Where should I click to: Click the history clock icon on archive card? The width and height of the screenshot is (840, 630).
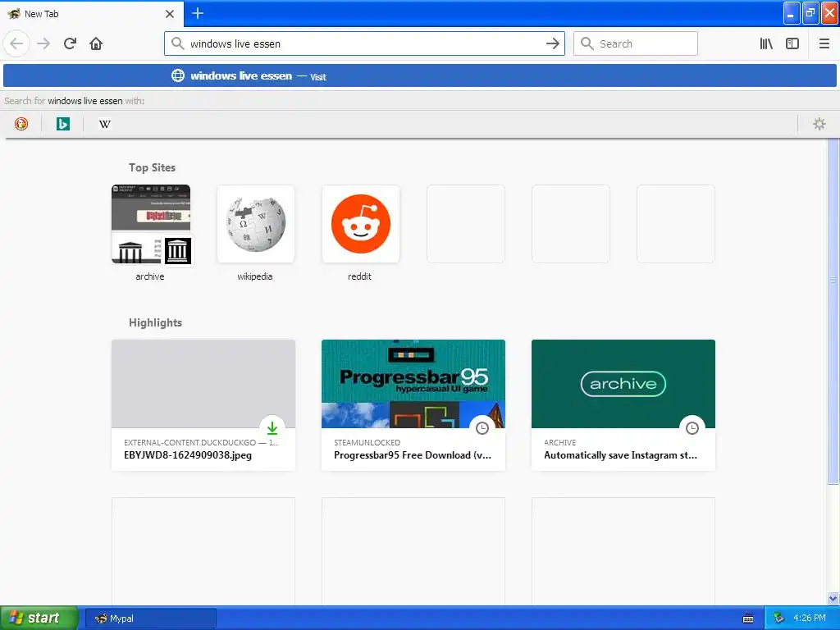click(692, 428)
